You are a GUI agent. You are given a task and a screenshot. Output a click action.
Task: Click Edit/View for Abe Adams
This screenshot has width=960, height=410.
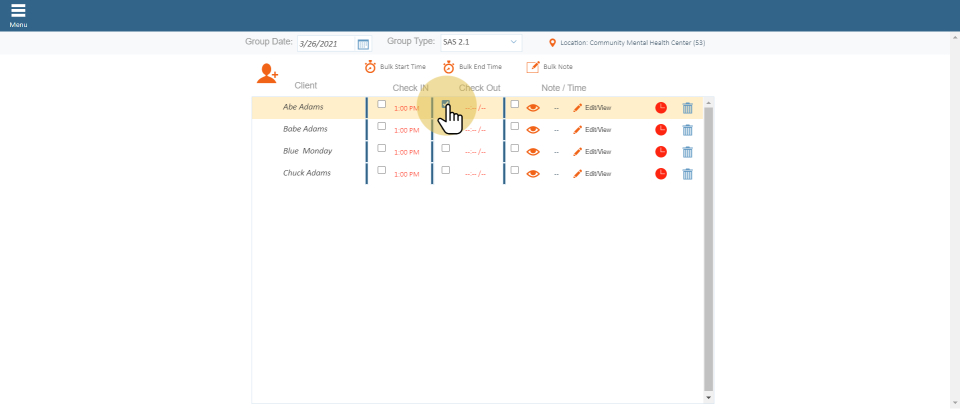pyautogui.click(x=592, y=108)
